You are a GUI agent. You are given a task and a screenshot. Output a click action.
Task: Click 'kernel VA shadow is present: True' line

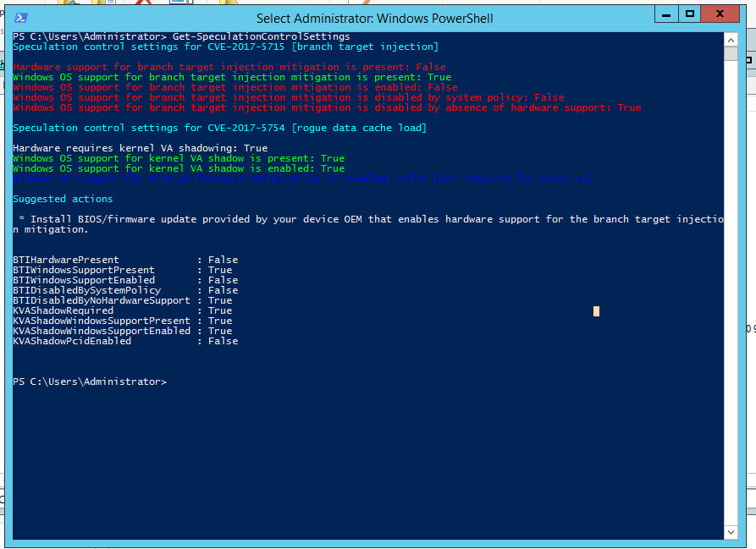click(179, 158)
